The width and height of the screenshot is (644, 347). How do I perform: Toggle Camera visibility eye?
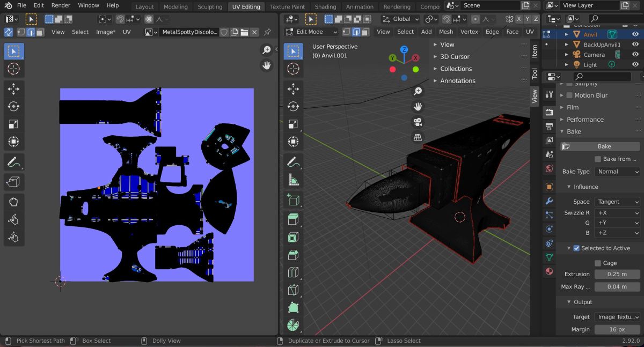click(x=635, y=55)
